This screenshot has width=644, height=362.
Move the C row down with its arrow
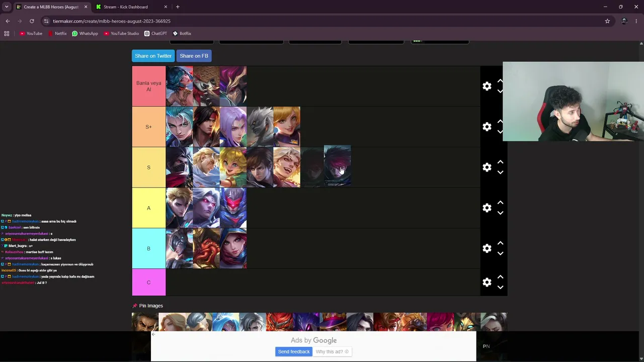point(500,288)
